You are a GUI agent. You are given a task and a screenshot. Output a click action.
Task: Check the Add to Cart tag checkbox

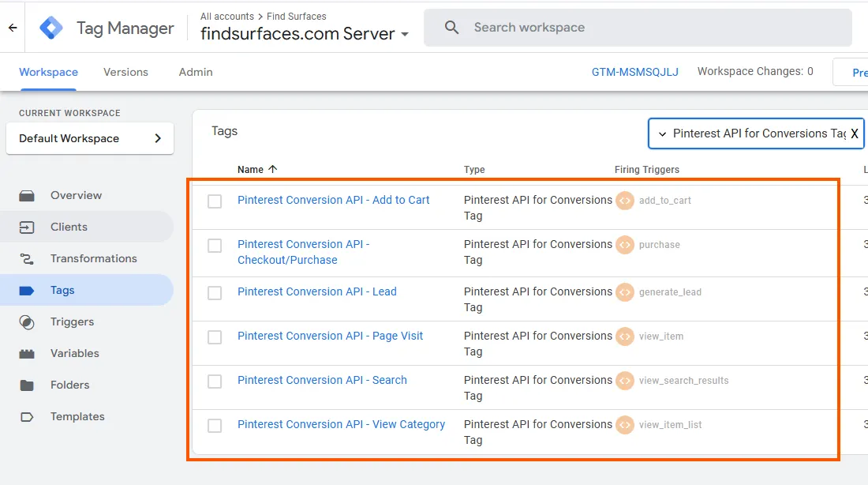(x=215, y=201)
